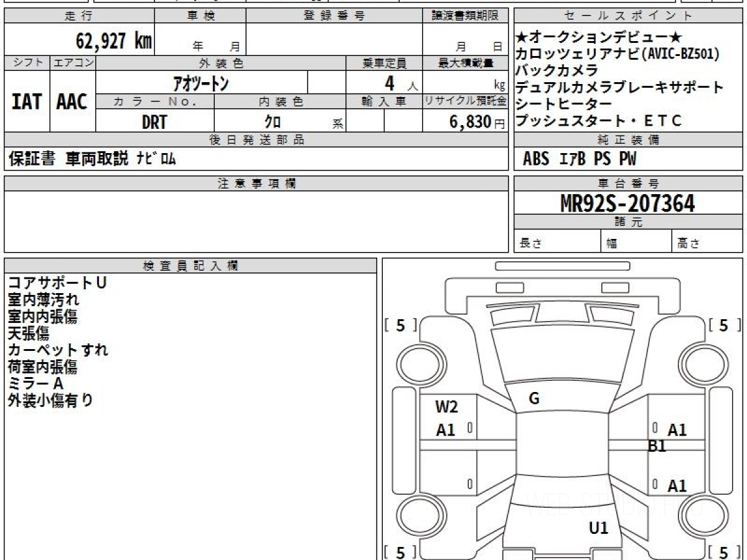Select chassis number MR92S-207364
Image resolution: width=747 pixels, height=560 pixels.
[x=627, y=203]
